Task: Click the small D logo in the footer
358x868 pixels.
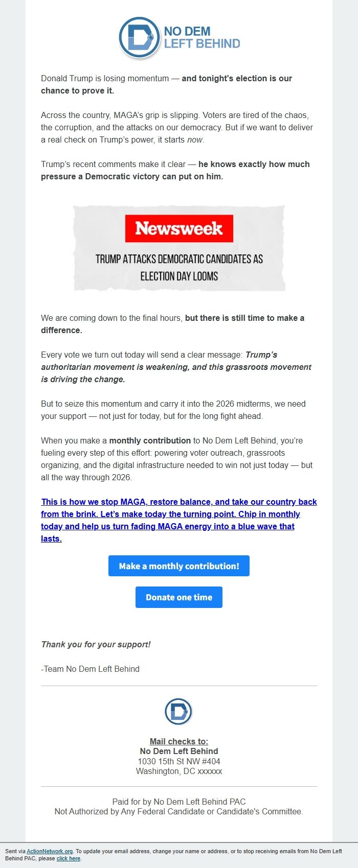Action: pyautogui.click(x=178, y=710)
